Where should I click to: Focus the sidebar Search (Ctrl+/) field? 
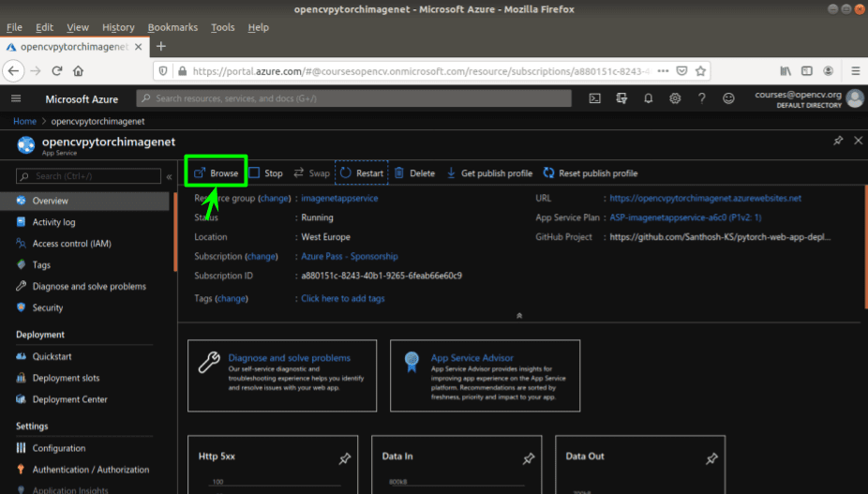(88, 176)
